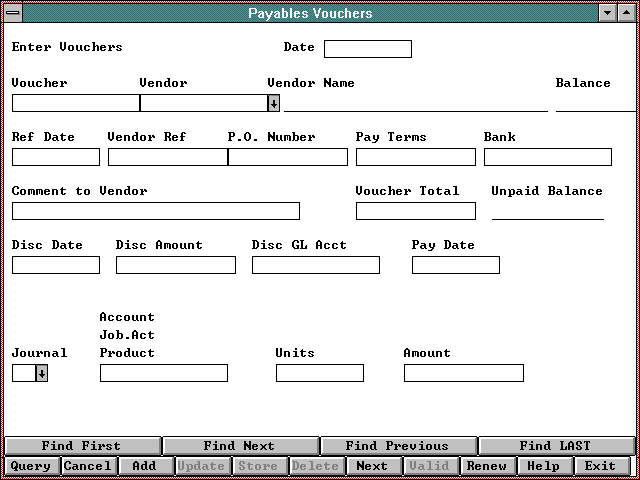Click the Voucher number field

(75, 103)
